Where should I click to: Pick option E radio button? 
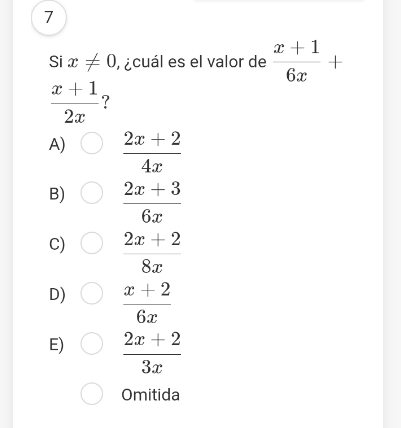pyautogui.click(x=92, y=343)
